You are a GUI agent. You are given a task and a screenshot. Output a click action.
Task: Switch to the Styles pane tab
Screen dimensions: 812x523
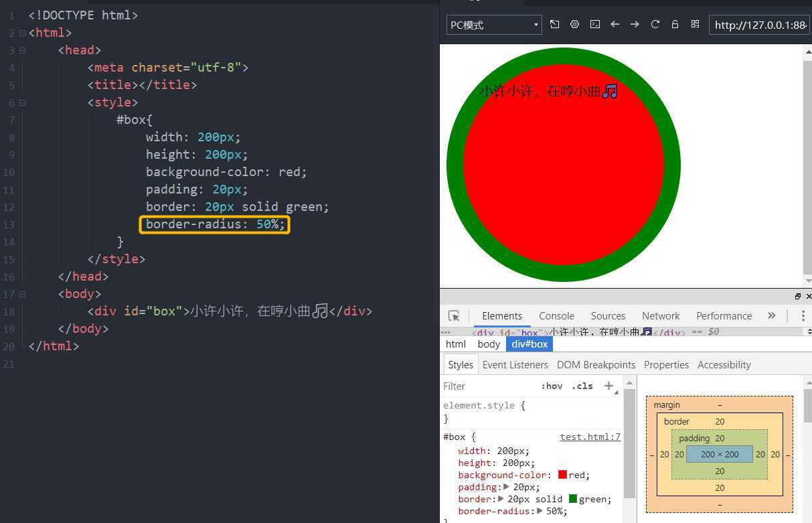(x=461, y=365)
